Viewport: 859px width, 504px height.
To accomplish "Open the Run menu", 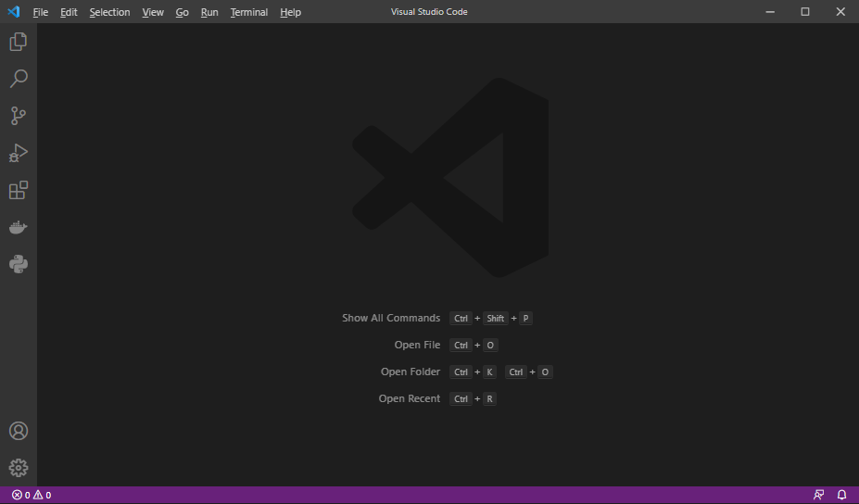I will click(209, 12).
